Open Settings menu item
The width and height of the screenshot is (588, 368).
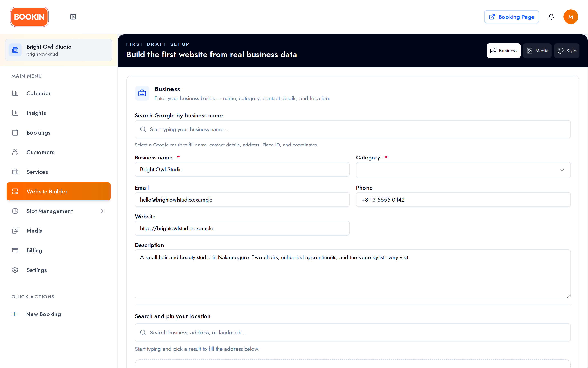click(59, 270)
